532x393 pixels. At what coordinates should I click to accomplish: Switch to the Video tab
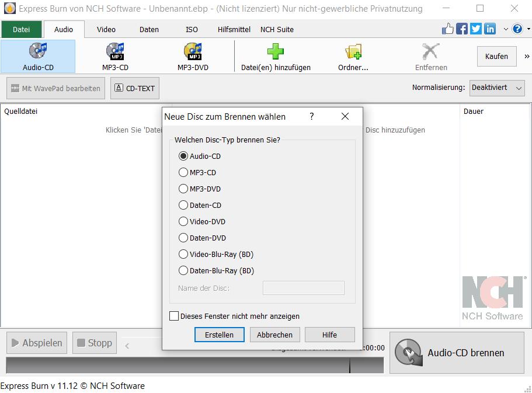106,29
